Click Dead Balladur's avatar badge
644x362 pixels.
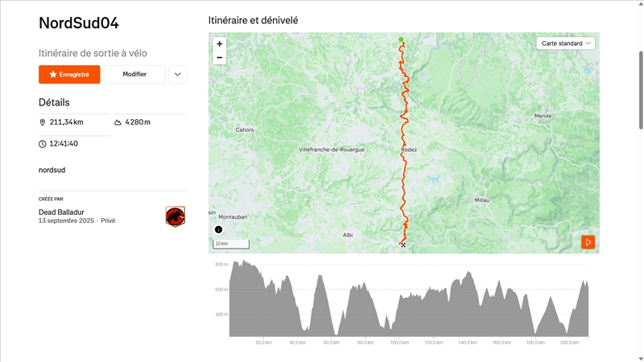click(175, 216)
